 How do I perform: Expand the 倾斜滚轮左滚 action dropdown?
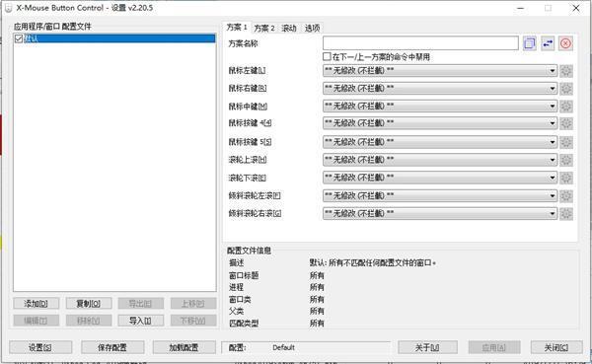[x=440, y=195]
